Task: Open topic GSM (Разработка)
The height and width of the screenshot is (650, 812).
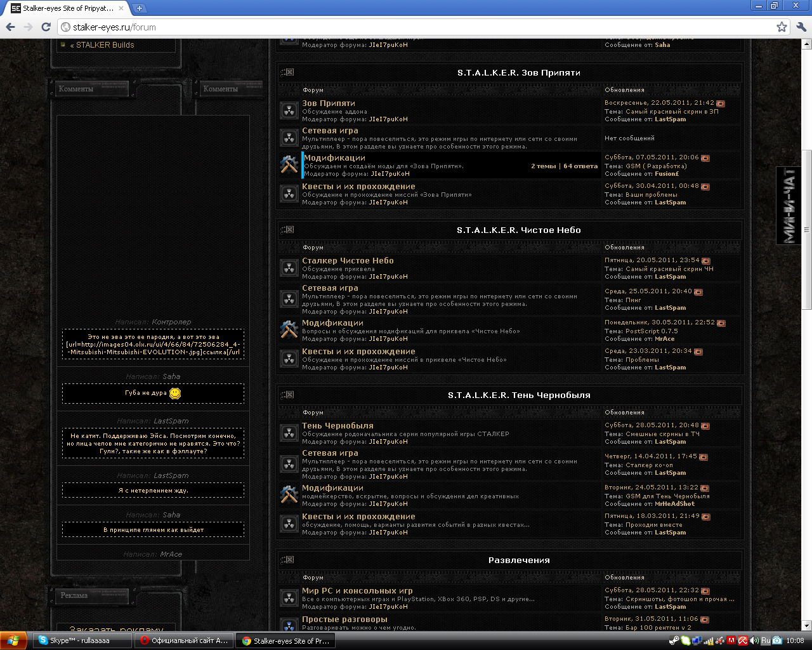Action: coord(657,166)
